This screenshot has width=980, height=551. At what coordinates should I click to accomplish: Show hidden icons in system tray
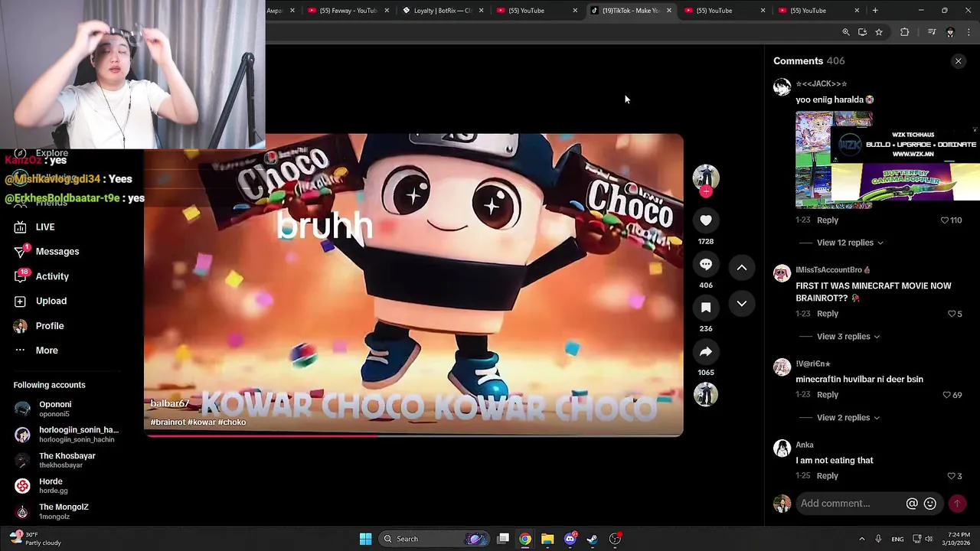tap(861, 539)
